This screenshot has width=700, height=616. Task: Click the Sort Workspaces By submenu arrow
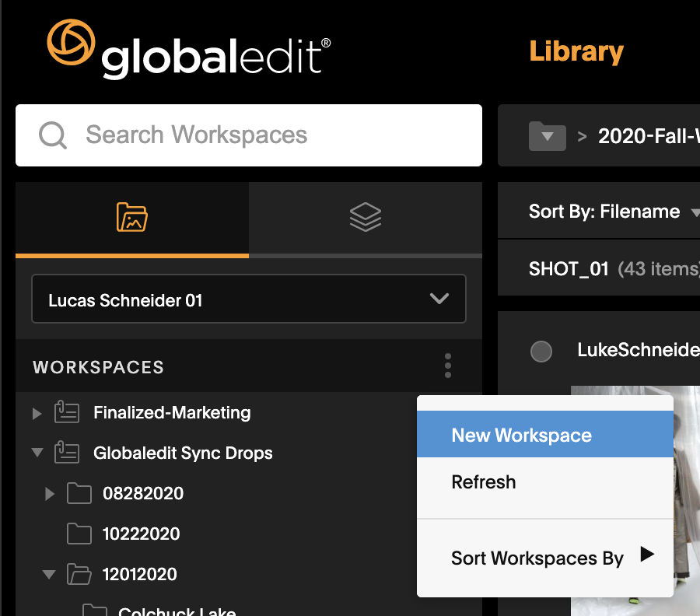click(x=647, y=555)
